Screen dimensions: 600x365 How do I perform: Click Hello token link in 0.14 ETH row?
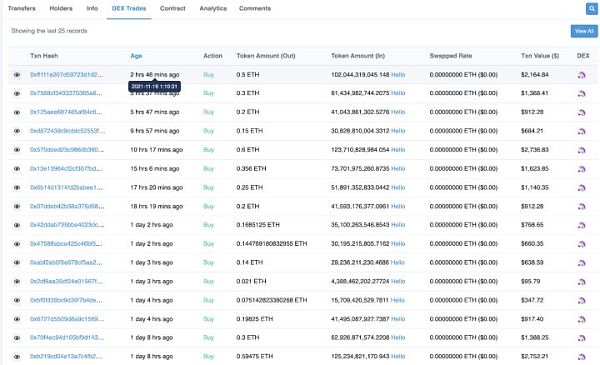tap(398, 262)
